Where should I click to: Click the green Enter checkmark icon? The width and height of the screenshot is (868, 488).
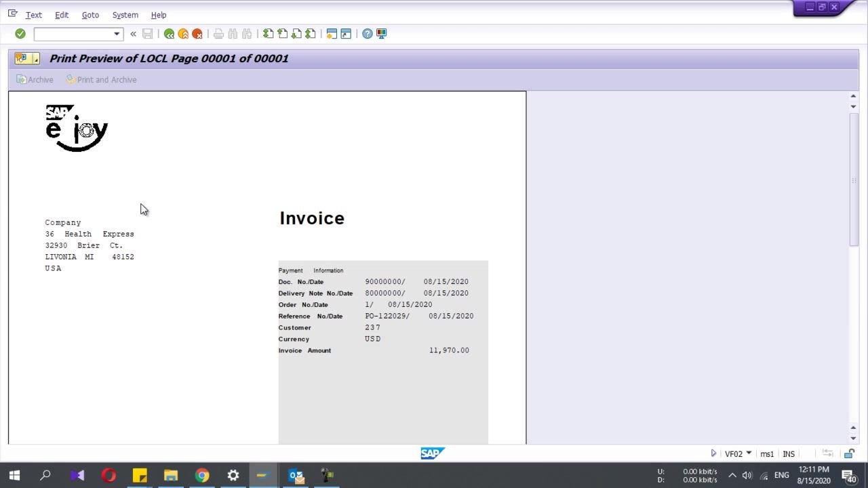pos(20,34)
